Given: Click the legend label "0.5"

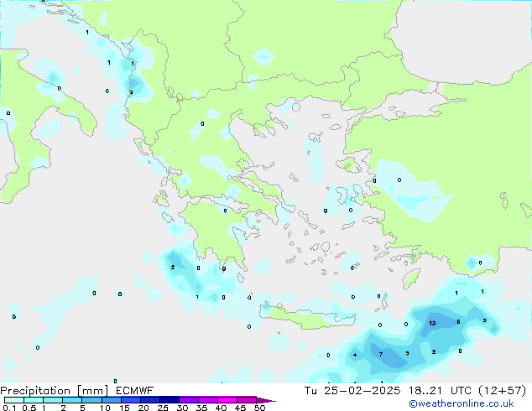Looking at the screenshot, I should pos(29,408).
